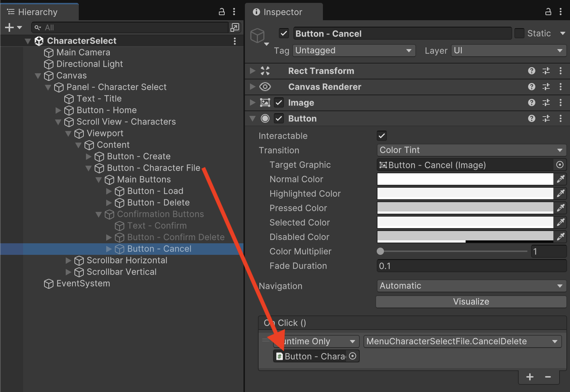Click the Visualize button
570x392 pixels.
point(471,302)
